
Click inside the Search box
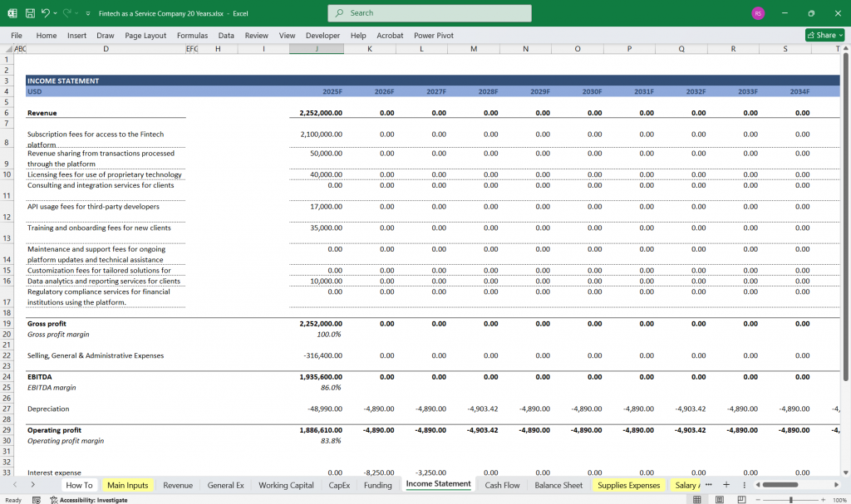coord(429,12)
